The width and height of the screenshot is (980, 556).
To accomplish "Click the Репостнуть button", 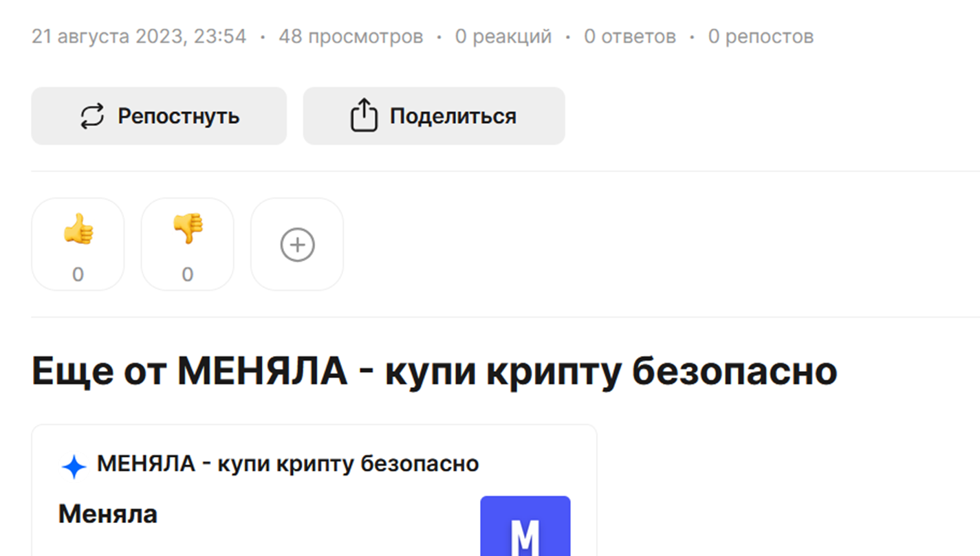I will tap(159, 116).
